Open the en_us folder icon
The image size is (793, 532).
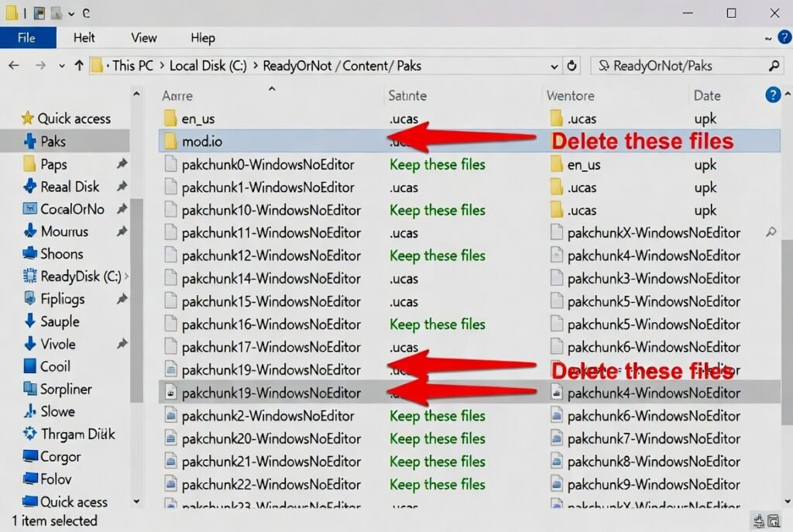point(170,118)
